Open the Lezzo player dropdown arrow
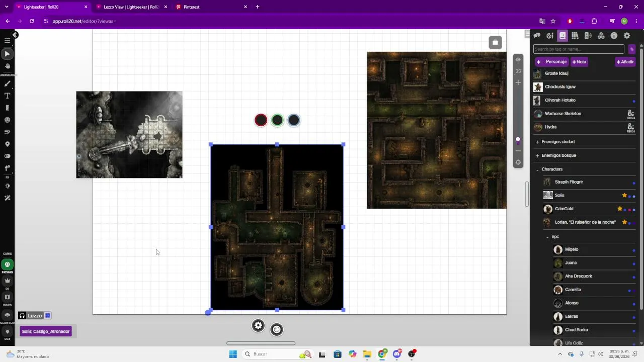Image resolution: width=644 pixels, height=362 pixels. coord(48,316)
